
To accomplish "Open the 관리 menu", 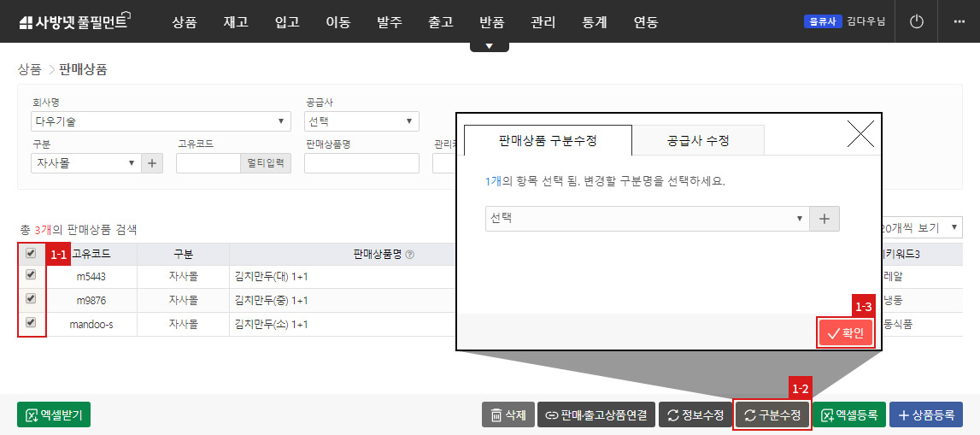I will (543, 22).
